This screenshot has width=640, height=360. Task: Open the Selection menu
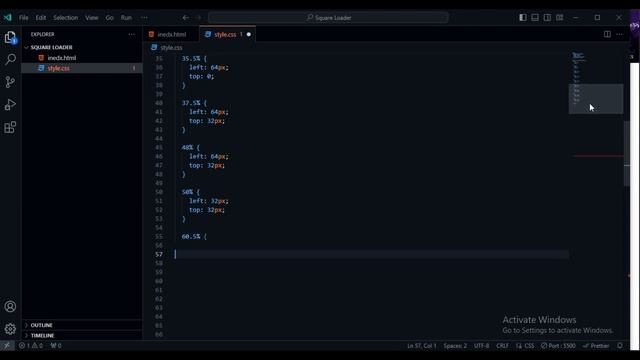pos(65,18)
